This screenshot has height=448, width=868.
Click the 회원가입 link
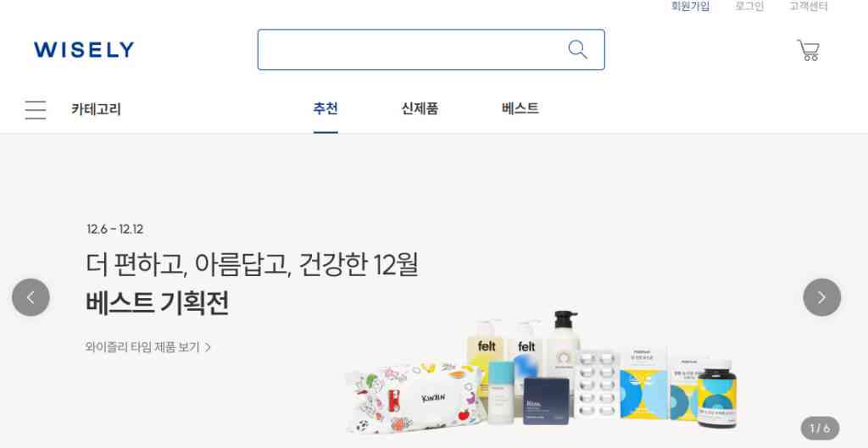click(690, 7)
